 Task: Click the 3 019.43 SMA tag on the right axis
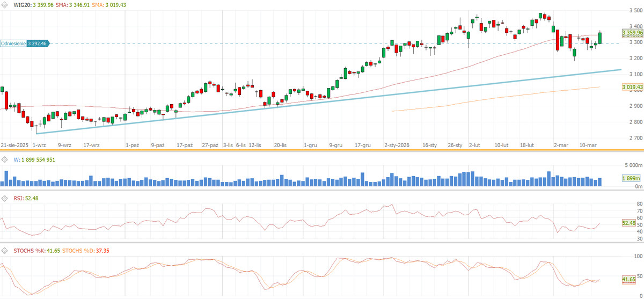[632, 86]
